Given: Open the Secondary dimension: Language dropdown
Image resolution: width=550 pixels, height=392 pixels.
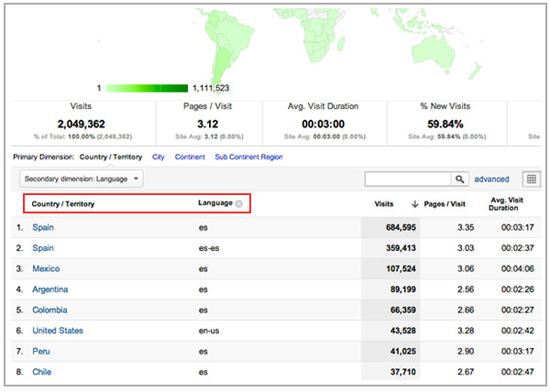Looking at the screenshot, I should tap(82, 180).
